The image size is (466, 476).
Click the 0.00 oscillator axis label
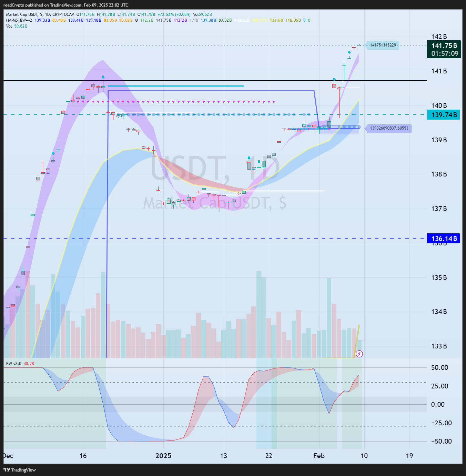(x=438, y=405)
